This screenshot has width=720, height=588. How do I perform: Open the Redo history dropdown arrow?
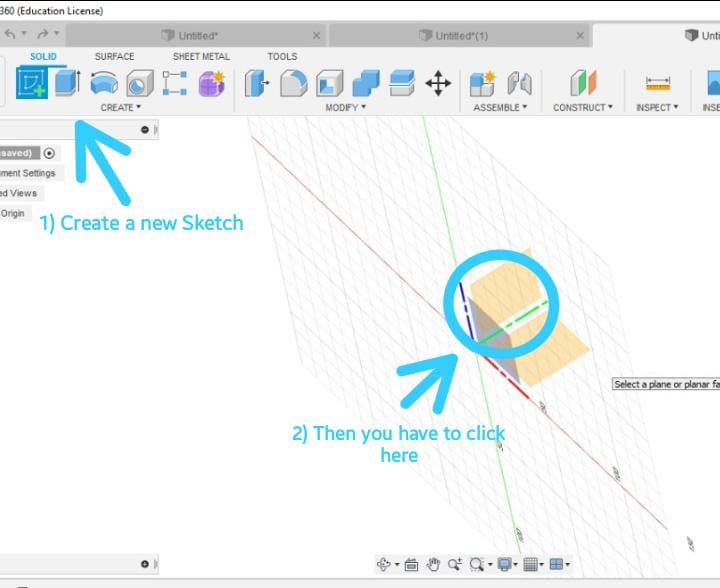pos(56,34)
